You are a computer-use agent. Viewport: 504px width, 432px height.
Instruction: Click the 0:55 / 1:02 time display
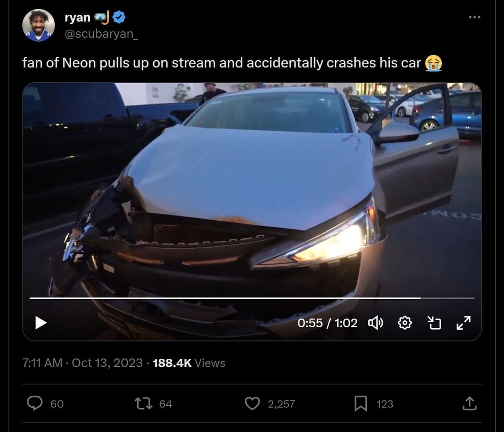(x=328, y=323)
